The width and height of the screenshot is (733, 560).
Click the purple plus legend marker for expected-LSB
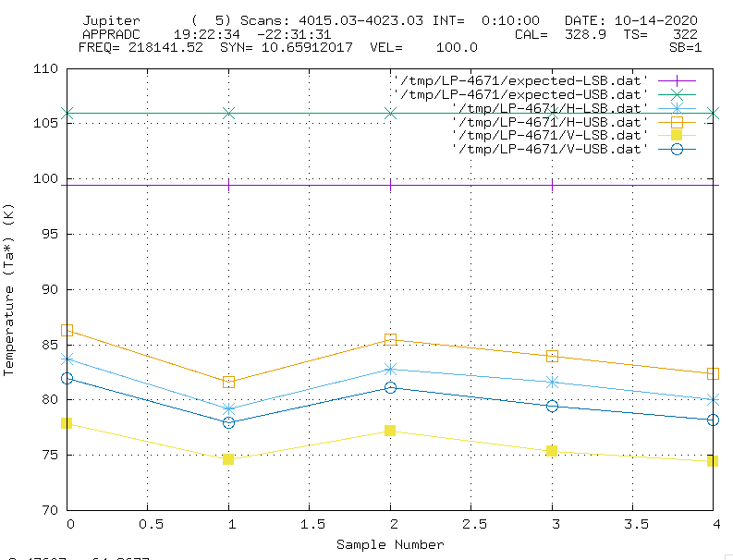(x=677, y=81)
